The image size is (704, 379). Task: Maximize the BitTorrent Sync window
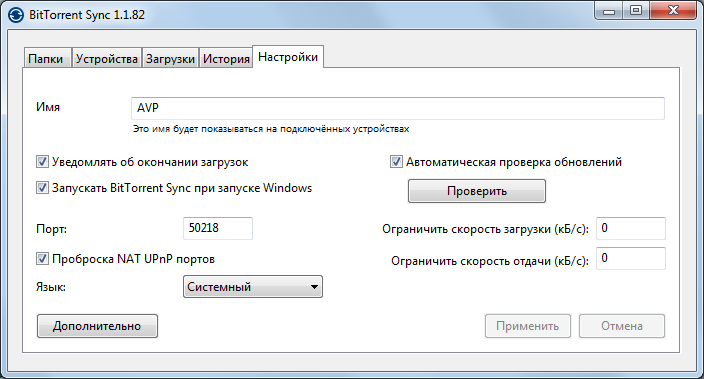636,11
